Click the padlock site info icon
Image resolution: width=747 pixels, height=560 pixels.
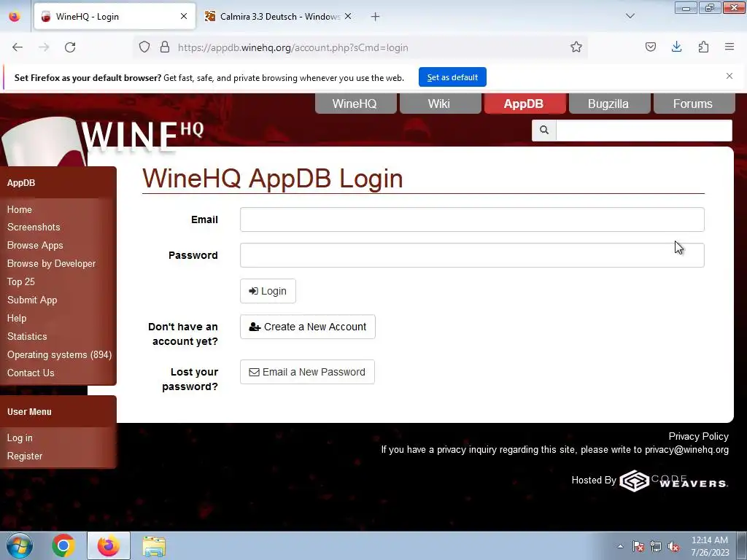pyautogui.click(x=165, y=47)
